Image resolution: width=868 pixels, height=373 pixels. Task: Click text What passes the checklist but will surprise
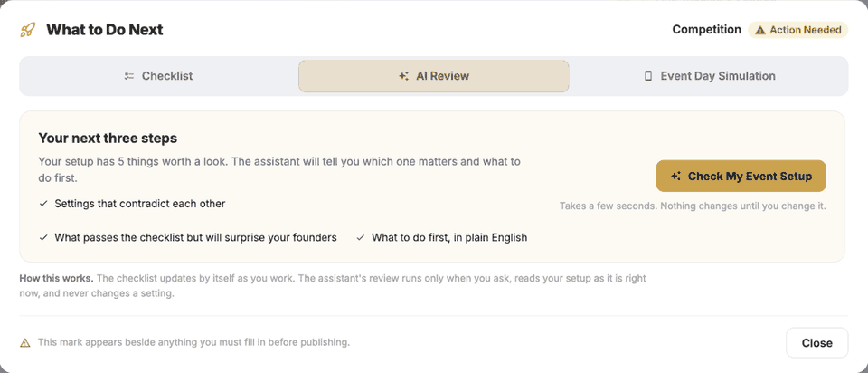coord(195,238)
